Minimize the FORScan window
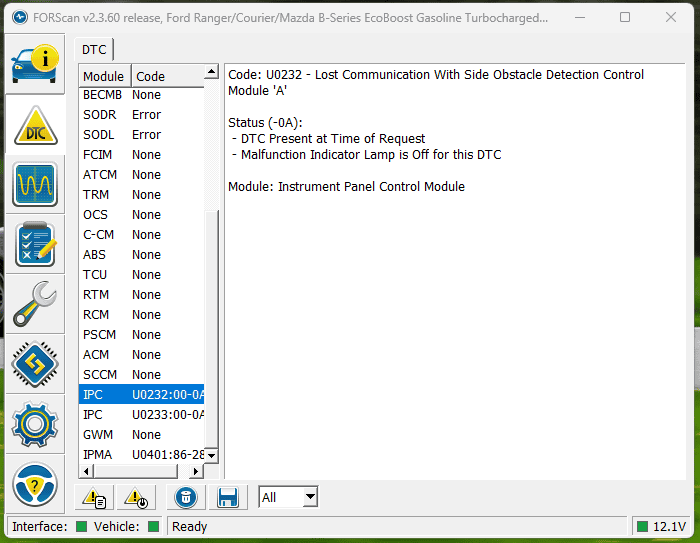The width and height of the screenshot is (700, 543). (580, 17)
